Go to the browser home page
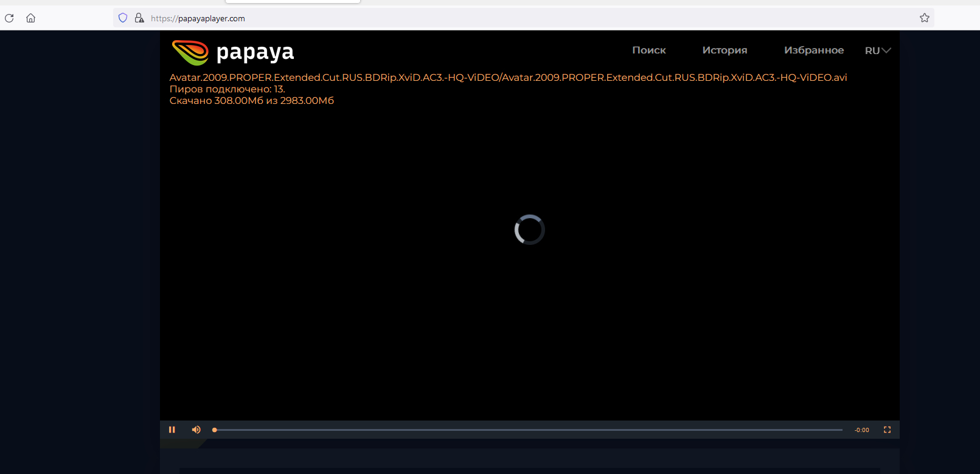 pos(30,18)
